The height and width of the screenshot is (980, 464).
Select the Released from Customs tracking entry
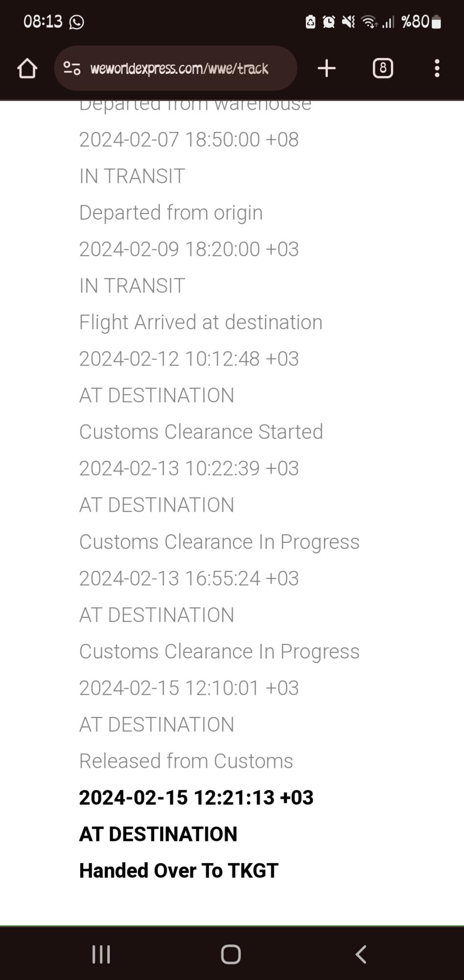pyautogui.click(x=186, y=760)
